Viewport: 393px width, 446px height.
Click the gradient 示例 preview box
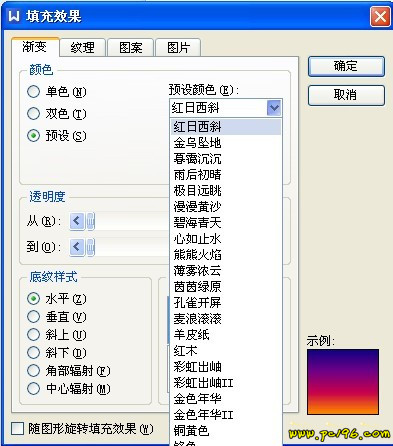(x=343, y=382)
